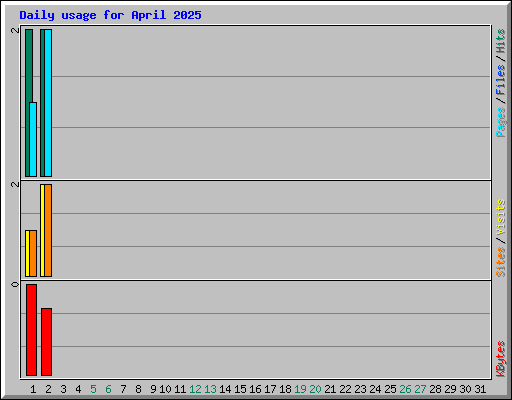Viewport: 512px width, 400px height.
Task: Click the day 2 yellow Visits bar
Action: coord(42,230)
